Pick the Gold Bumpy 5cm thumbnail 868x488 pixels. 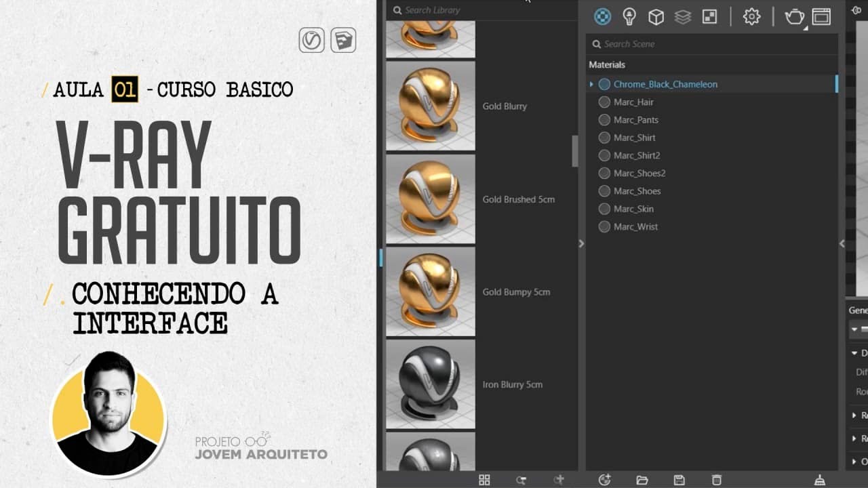click(431, 292)
